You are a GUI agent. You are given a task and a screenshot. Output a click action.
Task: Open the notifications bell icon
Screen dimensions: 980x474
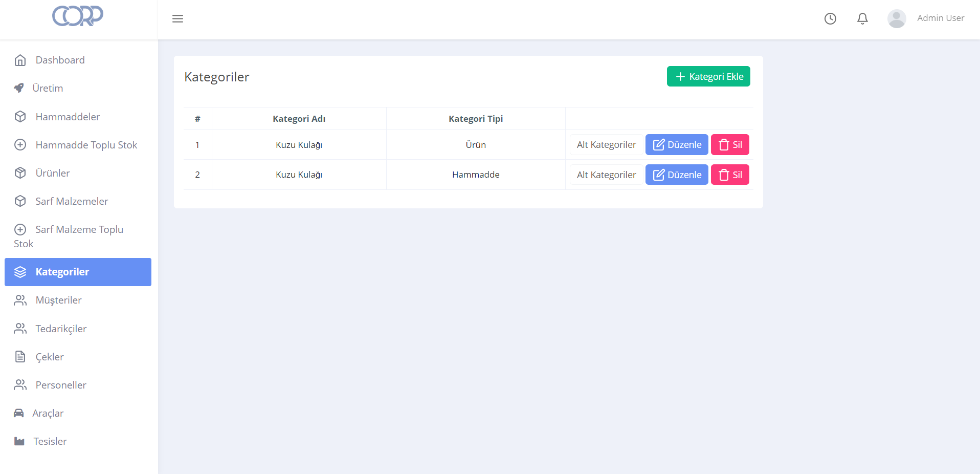point(862,19)
